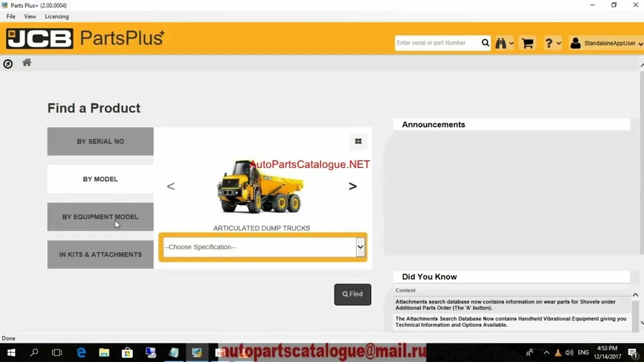Click the Did You Know heading
This screenshot has width=644, height=362.
429,277
